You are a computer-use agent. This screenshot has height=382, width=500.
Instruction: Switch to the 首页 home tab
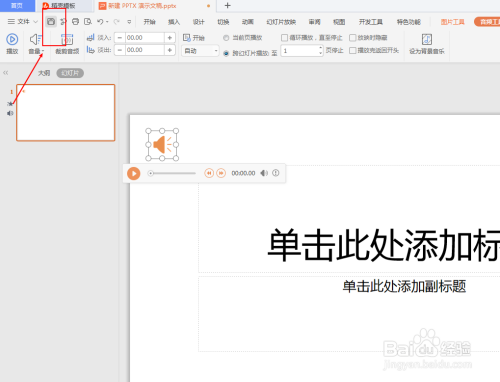[x=17, y=6]
